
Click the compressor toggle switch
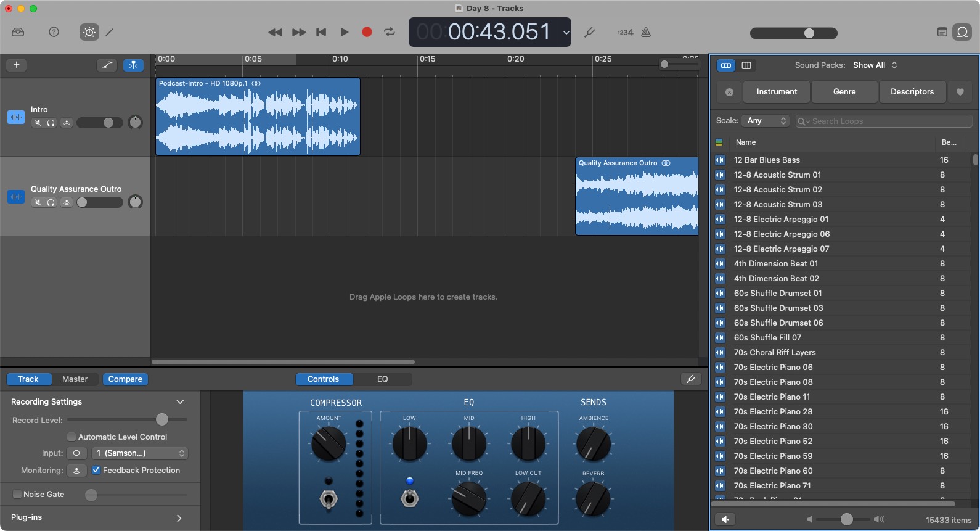[329, 499]
